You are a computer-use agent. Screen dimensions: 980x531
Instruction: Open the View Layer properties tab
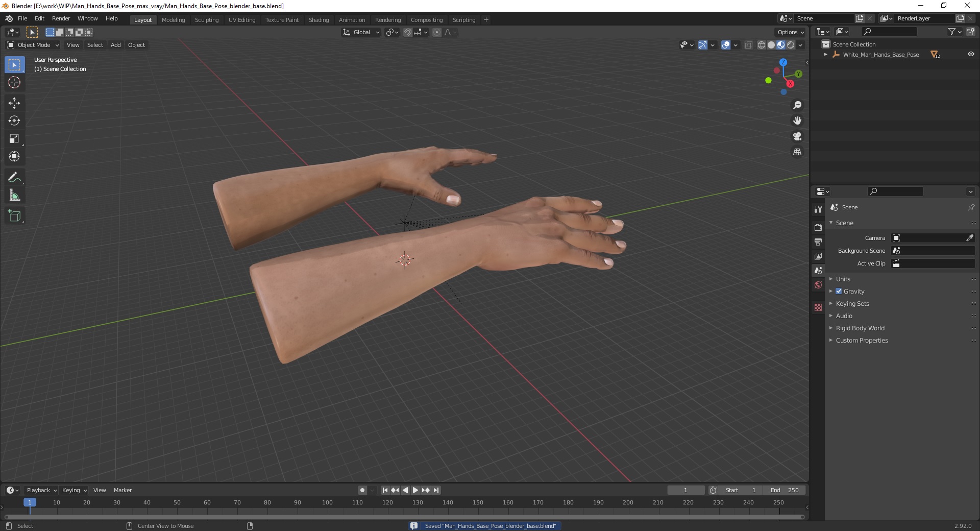pyautogui.click(x=818, y=256)
